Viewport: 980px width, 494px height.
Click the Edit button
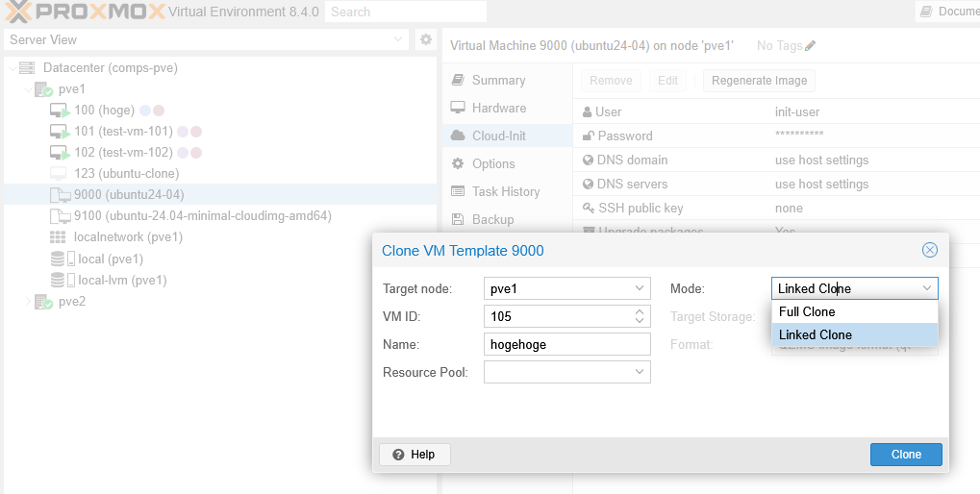[667, 81]
